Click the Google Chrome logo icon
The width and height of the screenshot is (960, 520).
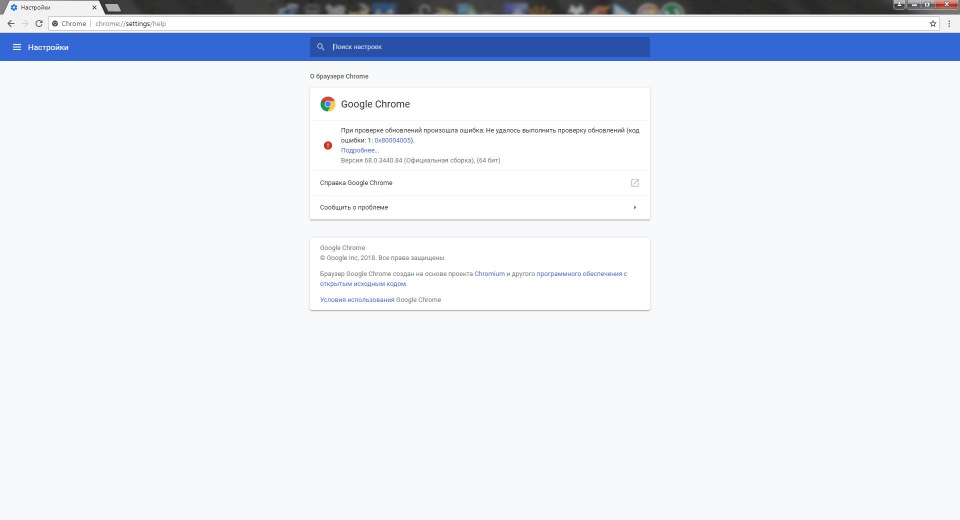pyautogui.click(x=328, y=104)
